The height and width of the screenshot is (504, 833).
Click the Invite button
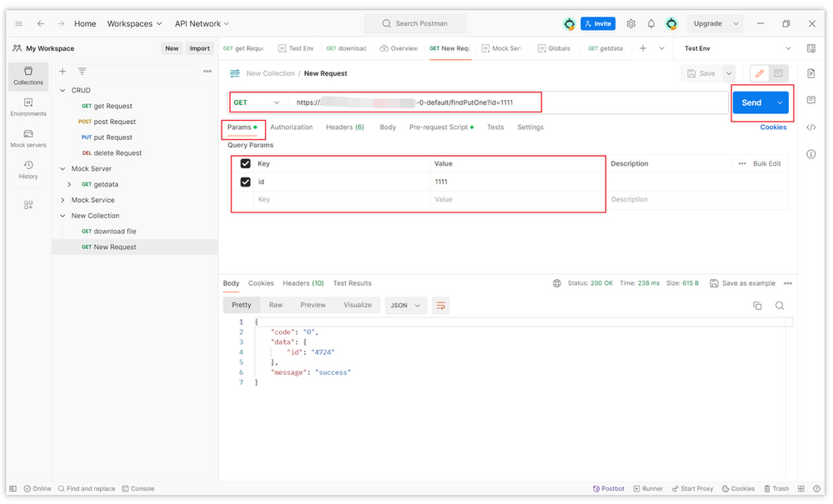point(597,24)
